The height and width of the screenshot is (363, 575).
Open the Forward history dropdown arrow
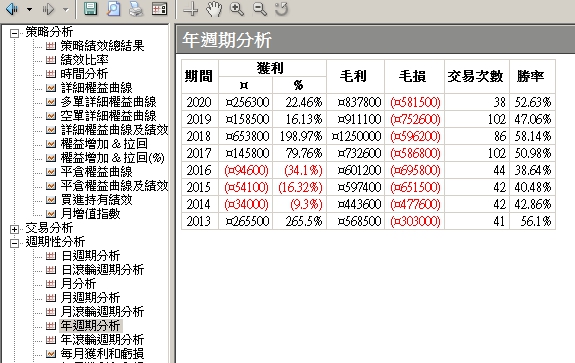(66, 10)
